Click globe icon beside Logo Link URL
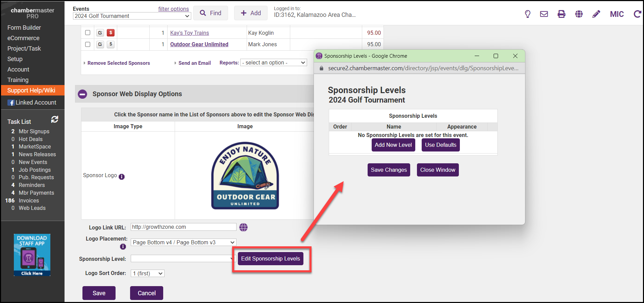644x303 pixels. click(x=243, y=227)
